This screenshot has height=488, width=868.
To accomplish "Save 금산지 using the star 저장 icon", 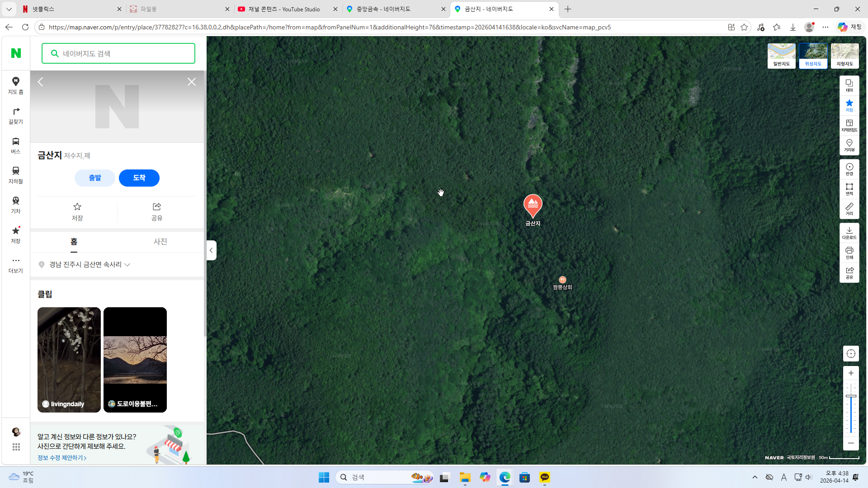I will 77,212.
